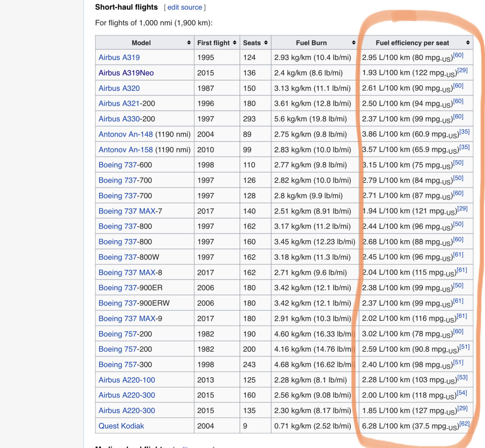Open the Airbus A319 article
Screen dimensions: 485x448
119,58
